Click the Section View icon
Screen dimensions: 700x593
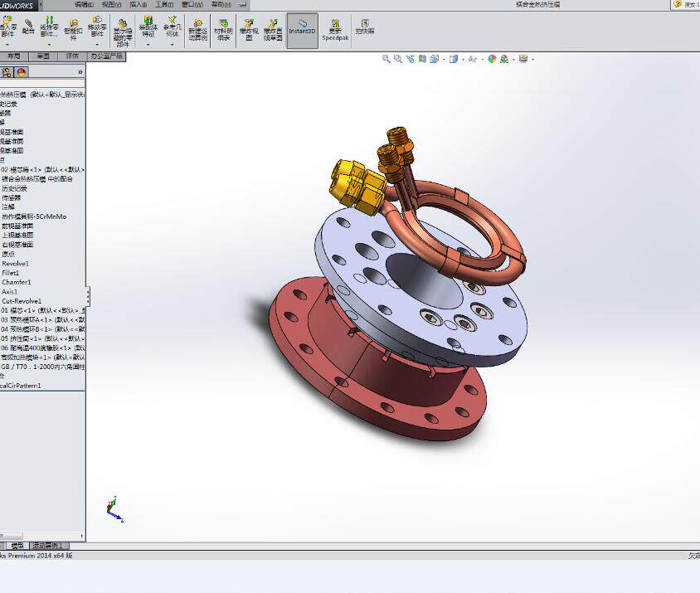tap(422, 59)
